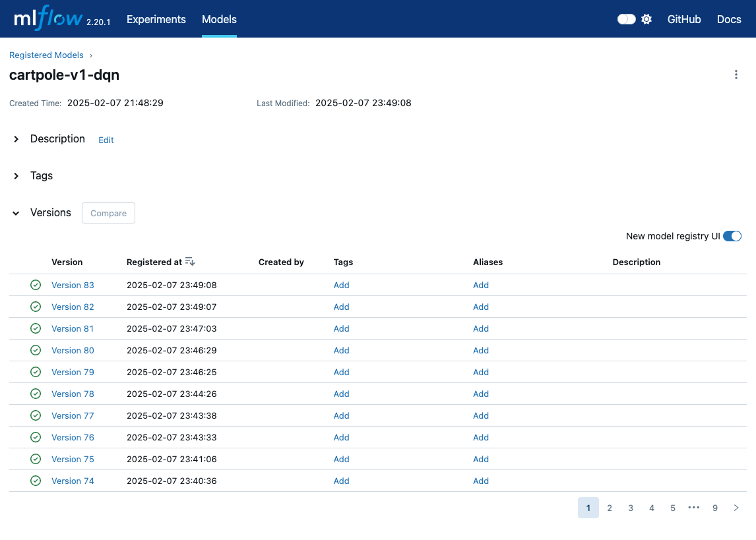Click the created time 2025-02-07 21:48:29
Viewport: 756px width, 540px height.
[115, 103]
